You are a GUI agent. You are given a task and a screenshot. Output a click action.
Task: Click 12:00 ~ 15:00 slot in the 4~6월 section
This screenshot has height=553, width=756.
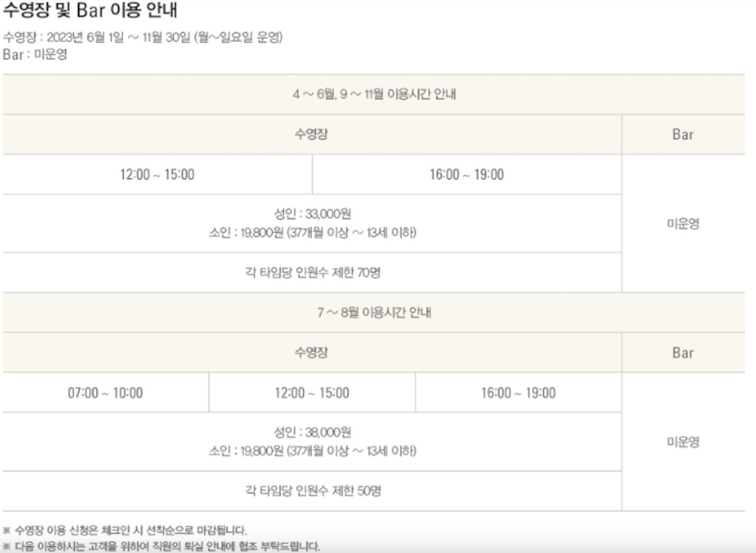pos(157,175)
